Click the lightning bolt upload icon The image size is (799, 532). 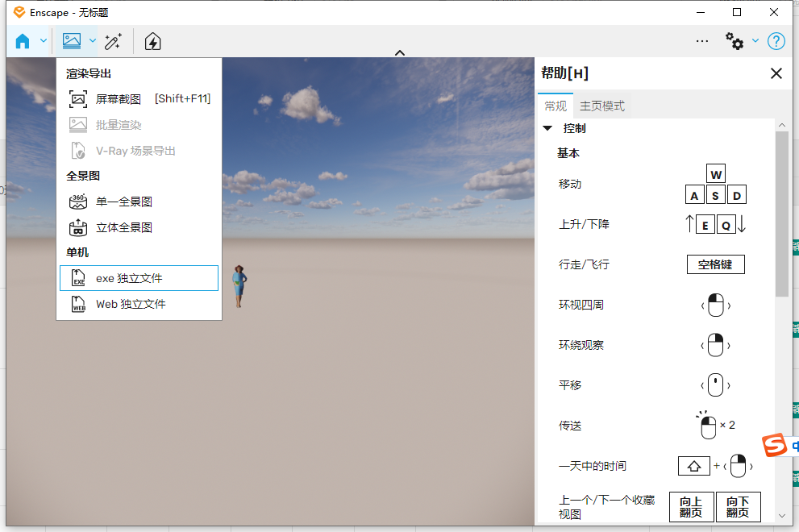[x=152, y=41]
